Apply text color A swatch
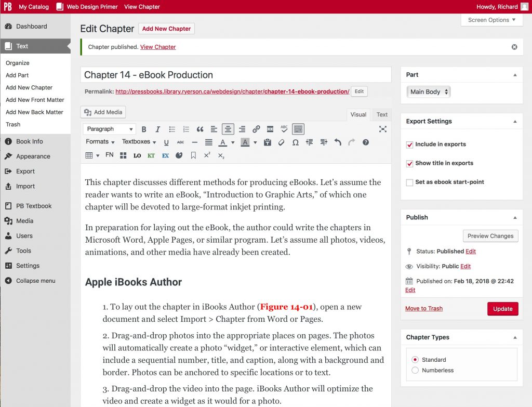Viewport: 532px width, 407px height. click(222, 142)
